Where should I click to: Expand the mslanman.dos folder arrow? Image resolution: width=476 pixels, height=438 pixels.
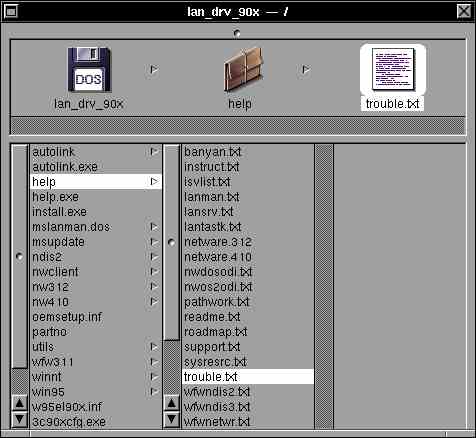pos(154,227)
